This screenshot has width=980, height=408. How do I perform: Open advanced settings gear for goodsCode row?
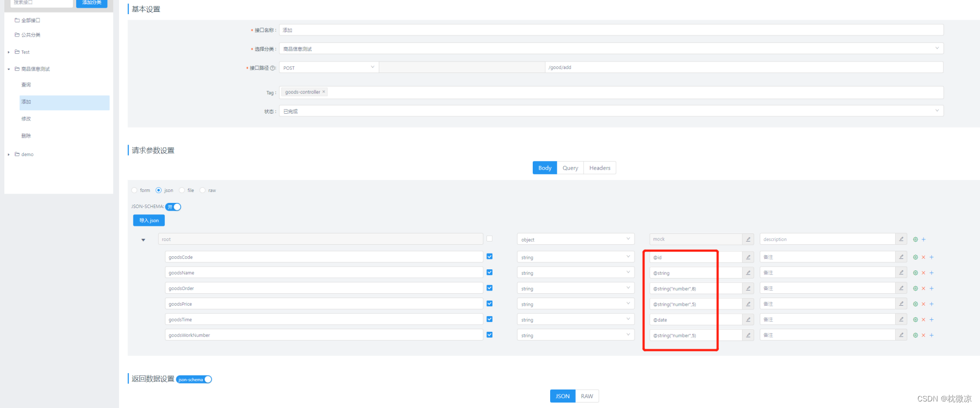coord(915,257)
